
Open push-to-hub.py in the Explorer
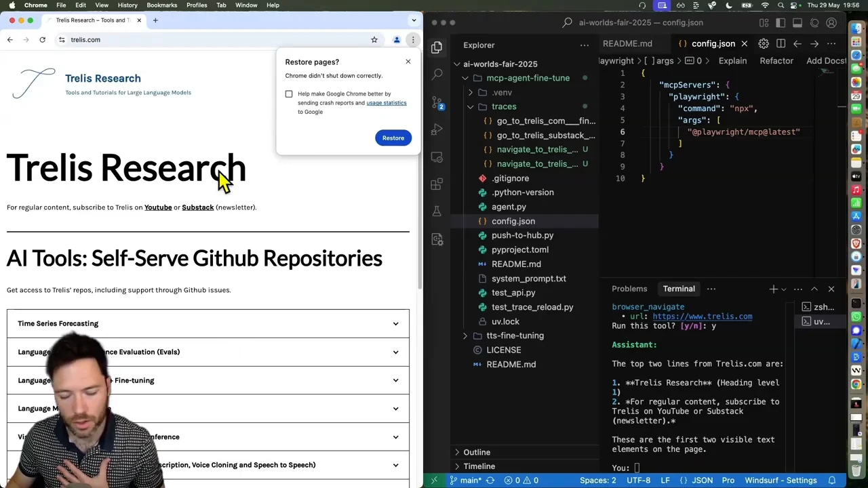pos(522,236)
